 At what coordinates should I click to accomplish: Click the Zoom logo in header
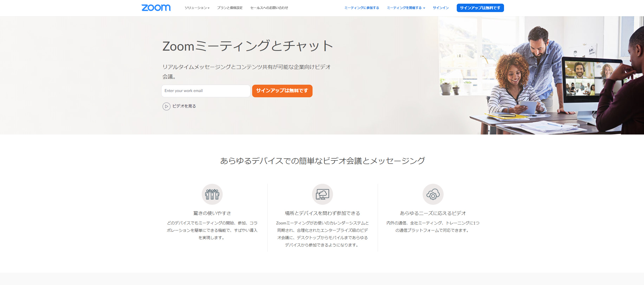156,8
